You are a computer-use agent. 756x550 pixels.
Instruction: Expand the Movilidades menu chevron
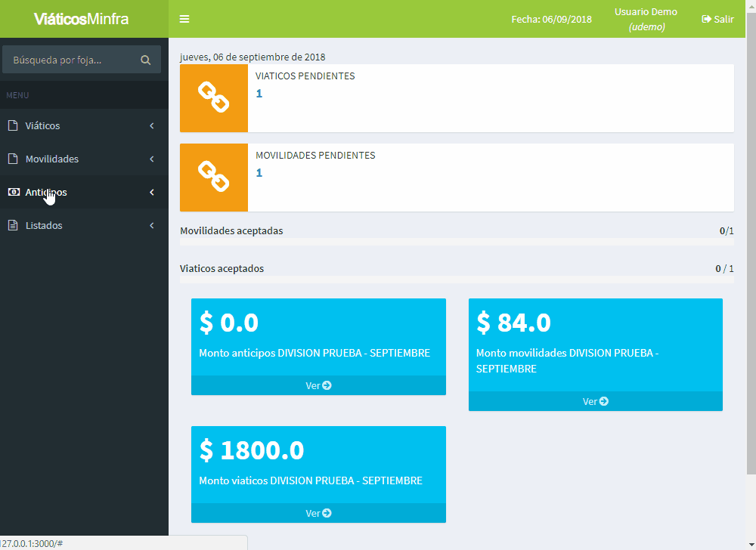point(151,159)
